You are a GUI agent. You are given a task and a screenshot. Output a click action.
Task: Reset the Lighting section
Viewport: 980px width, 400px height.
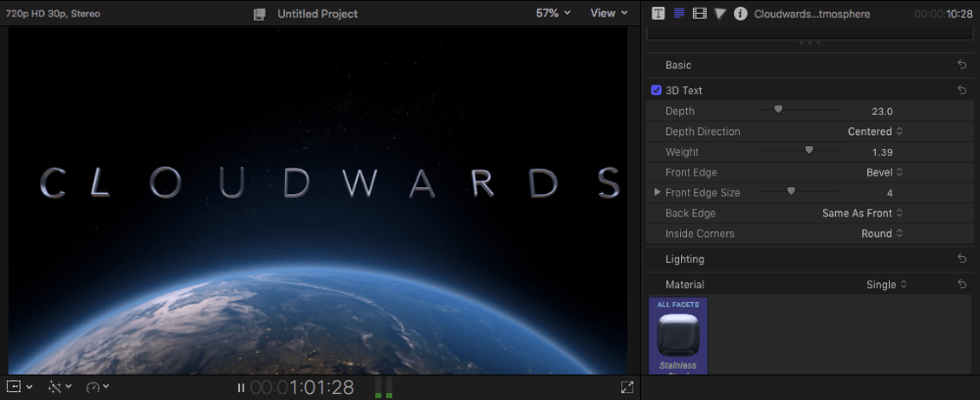[962, 258]
